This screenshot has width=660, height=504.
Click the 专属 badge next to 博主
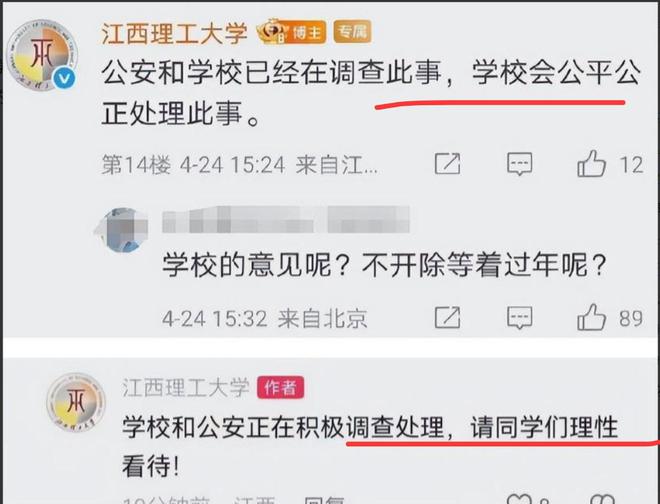coord(352,31)
